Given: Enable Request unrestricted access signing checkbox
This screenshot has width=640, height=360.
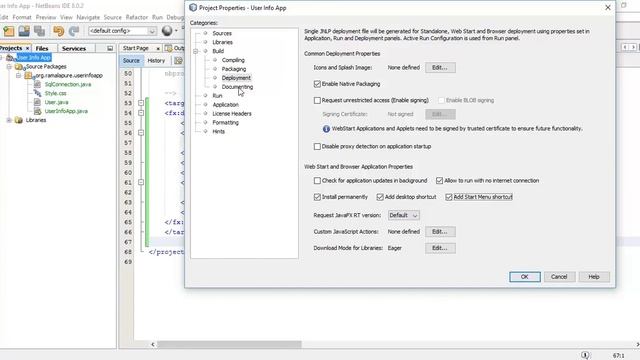Looking at the screenshot, I should pyautogui.click(x=317, y=100).
